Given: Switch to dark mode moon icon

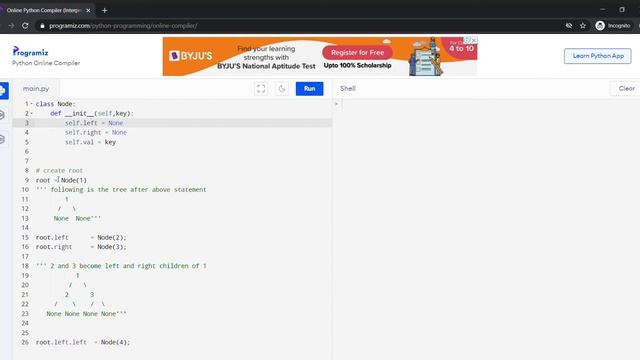Looking at the screenshot, I should click(282, 89).
